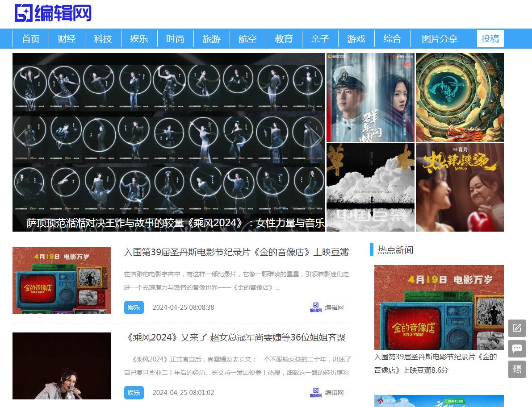532x407 pixels.
Task: Open the 时尚 nav section
Action: click(175, 39)
